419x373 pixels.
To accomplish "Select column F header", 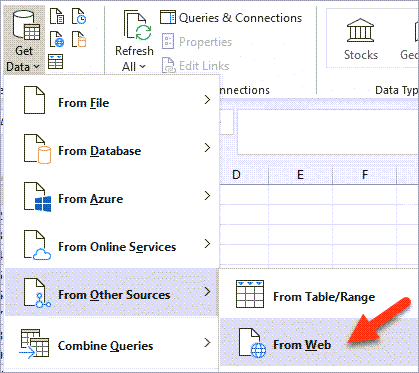I will tap(365, 175).
